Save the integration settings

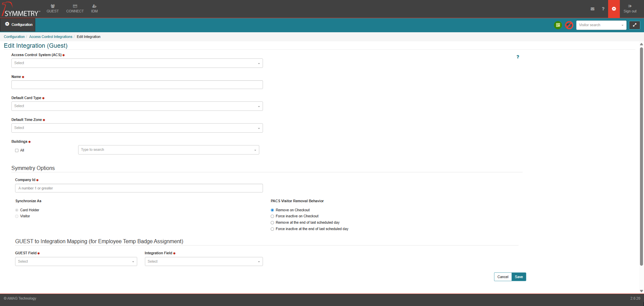pos(519,277)
